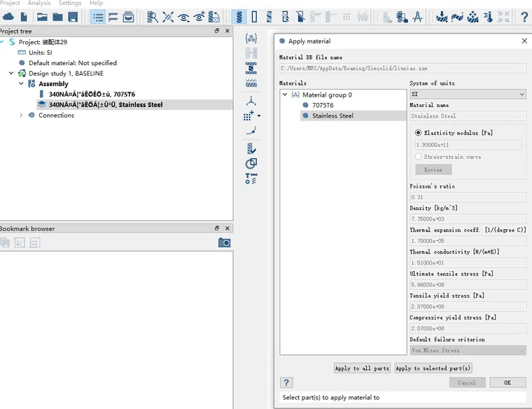The height and width of the screenshot is (409, 532).
Task: Click the Density value field
Action: pos(468,219)
